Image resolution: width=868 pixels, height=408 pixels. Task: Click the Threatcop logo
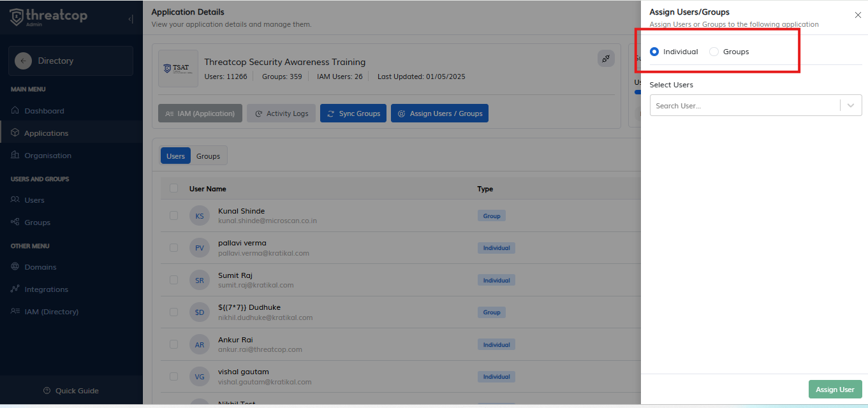click(x=48, y=17)
